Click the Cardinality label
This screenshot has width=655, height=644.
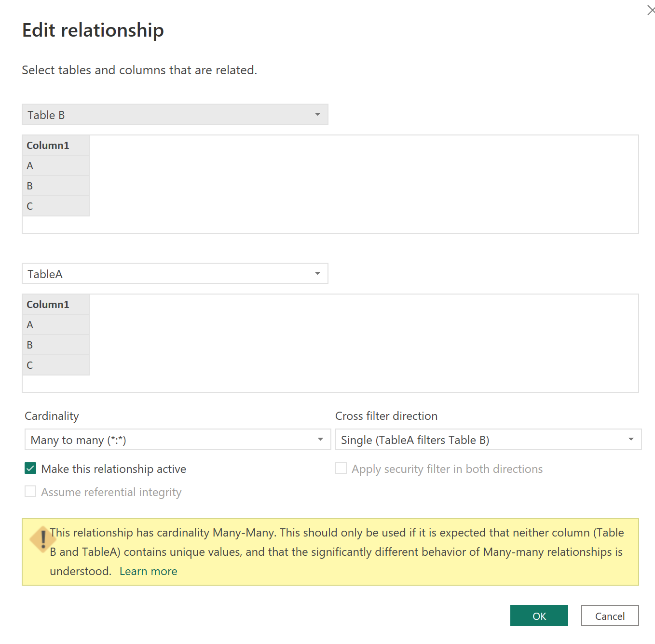click(52, 416)
